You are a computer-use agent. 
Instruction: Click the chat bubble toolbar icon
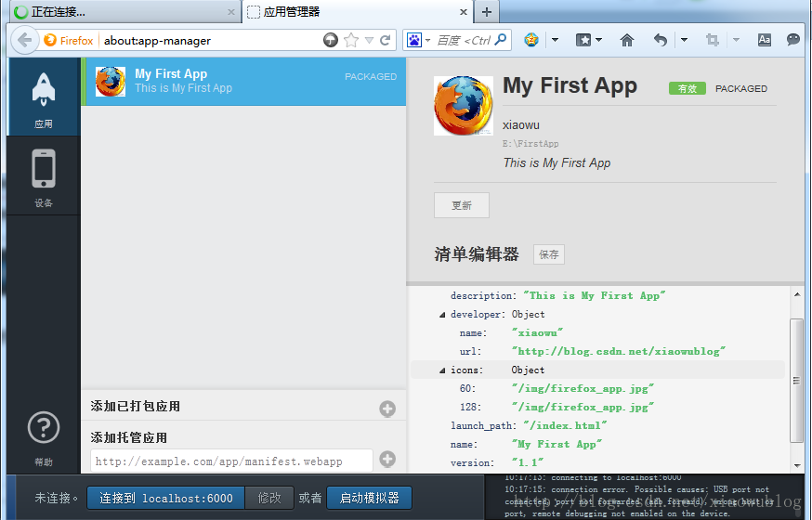pyautogui.click(x=793, y=40)
